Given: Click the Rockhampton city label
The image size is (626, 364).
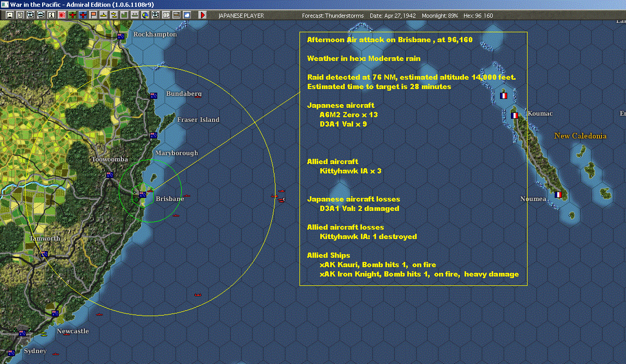Looking at the screenshot, I should pos(155,34).
